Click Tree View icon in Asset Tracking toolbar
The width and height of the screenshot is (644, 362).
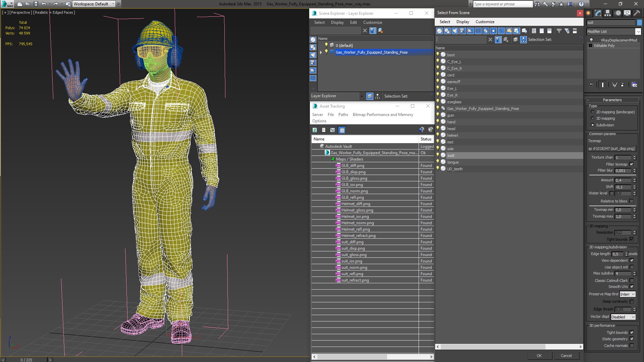[x=332, y=130]
